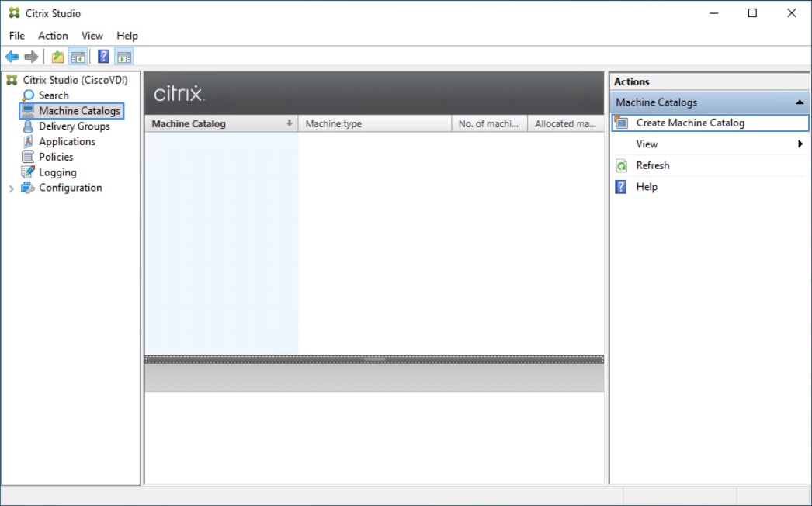This screenshot has height=506, width=812.
Task: Sort by the Allocated machines column
Action: pos(565,123)
